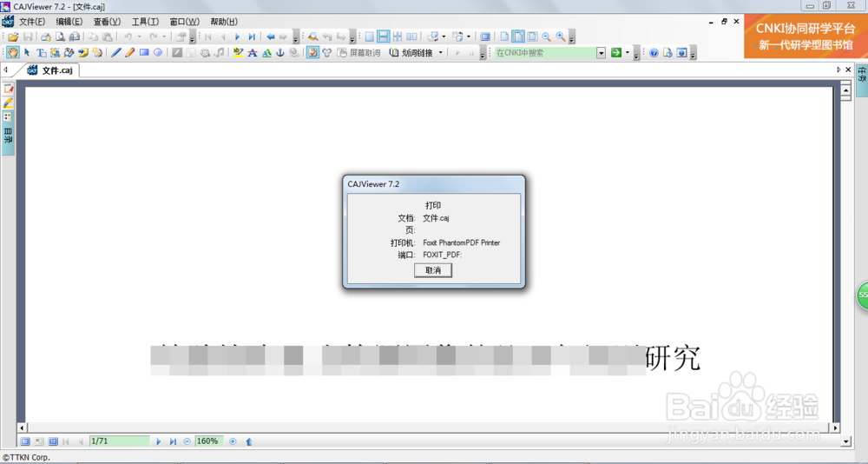Click 取消 in the print dialog

click(433, 270)
